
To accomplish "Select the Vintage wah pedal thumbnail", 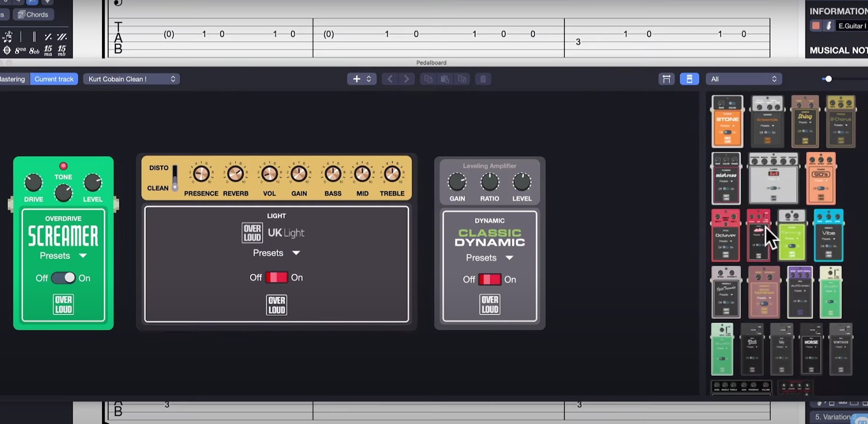I will tap(841, 349).
